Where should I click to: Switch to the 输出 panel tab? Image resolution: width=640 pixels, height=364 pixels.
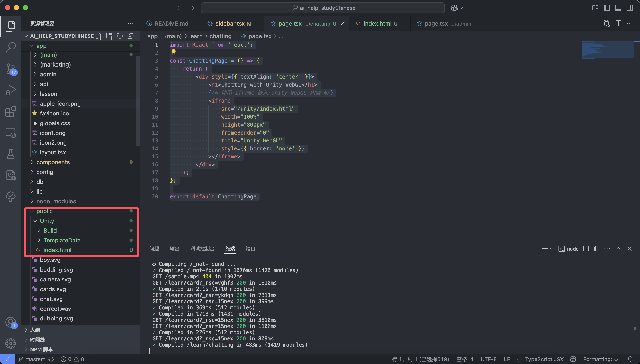coord(174,249)
